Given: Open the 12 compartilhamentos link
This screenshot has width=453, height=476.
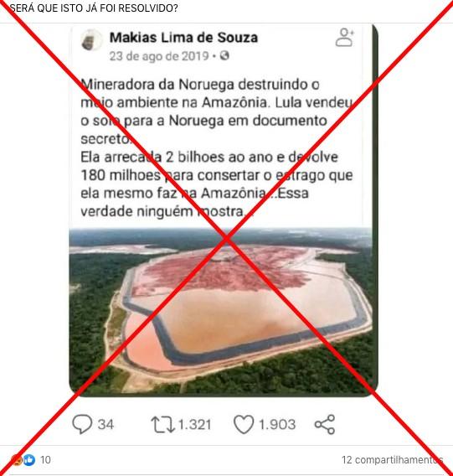Looking at the screenshot, I should pos(392,460).
